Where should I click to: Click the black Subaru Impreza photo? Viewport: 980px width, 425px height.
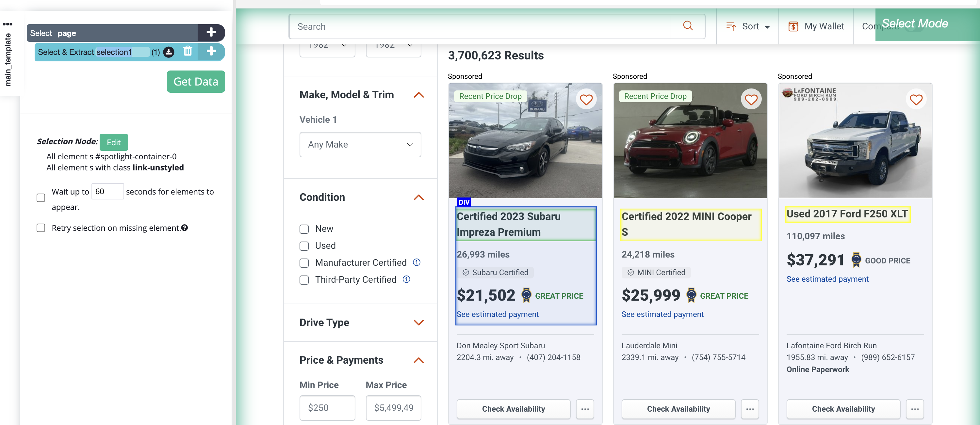525,141
